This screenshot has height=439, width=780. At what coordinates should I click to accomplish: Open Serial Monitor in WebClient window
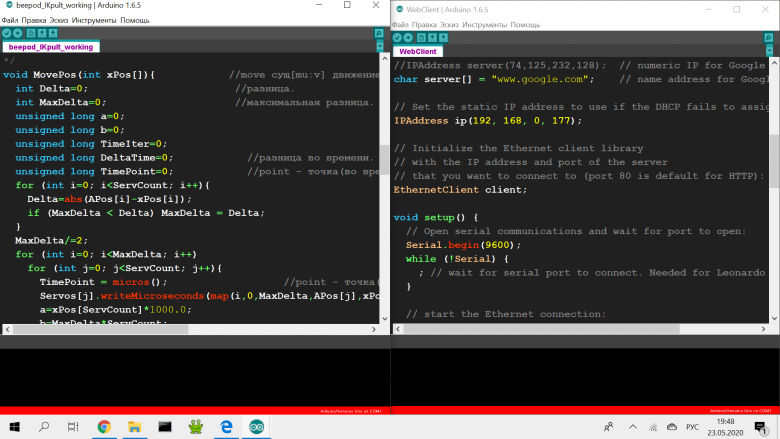click(769, 38)
